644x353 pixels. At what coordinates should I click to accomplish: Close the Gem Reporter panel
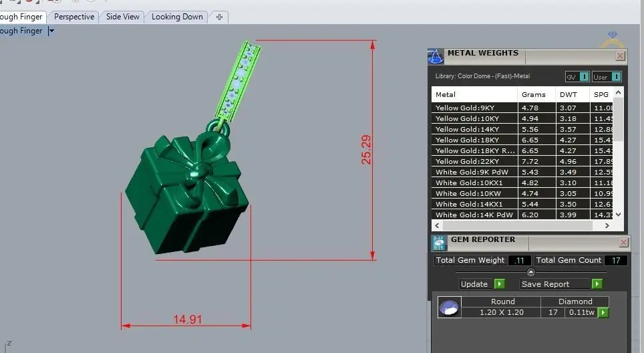coord(623,243)
